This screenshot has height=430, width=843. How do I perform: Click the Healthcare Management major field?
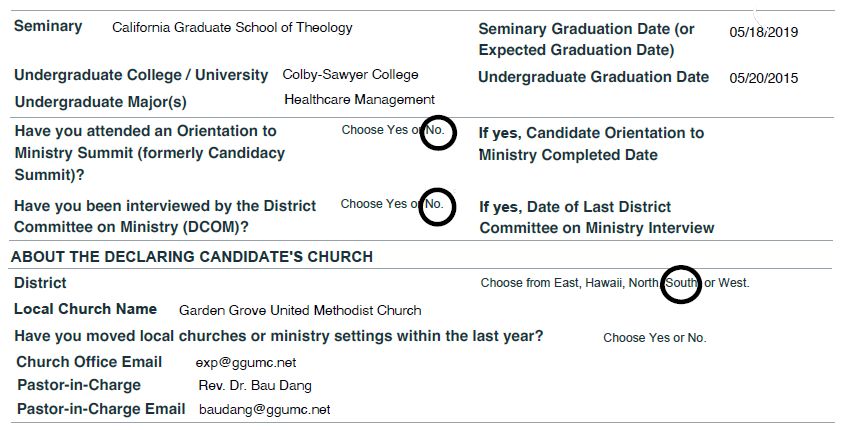[x=359, y=99]
